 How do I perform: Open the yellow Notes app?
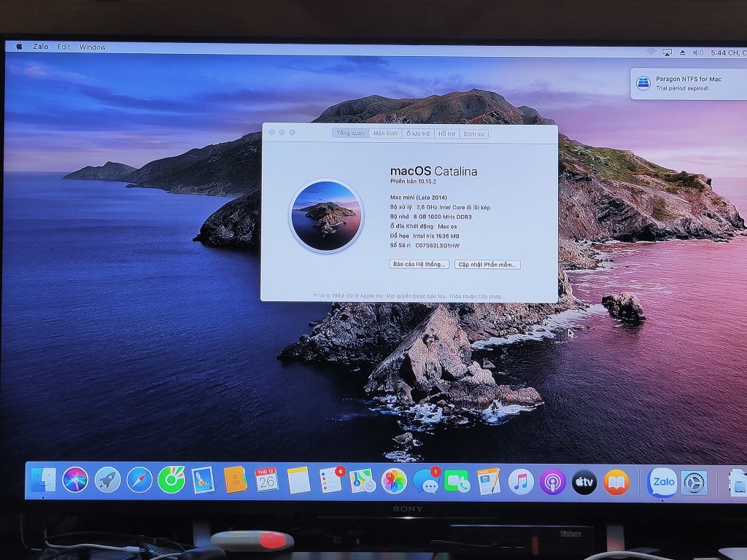click(x=298, y=480)
